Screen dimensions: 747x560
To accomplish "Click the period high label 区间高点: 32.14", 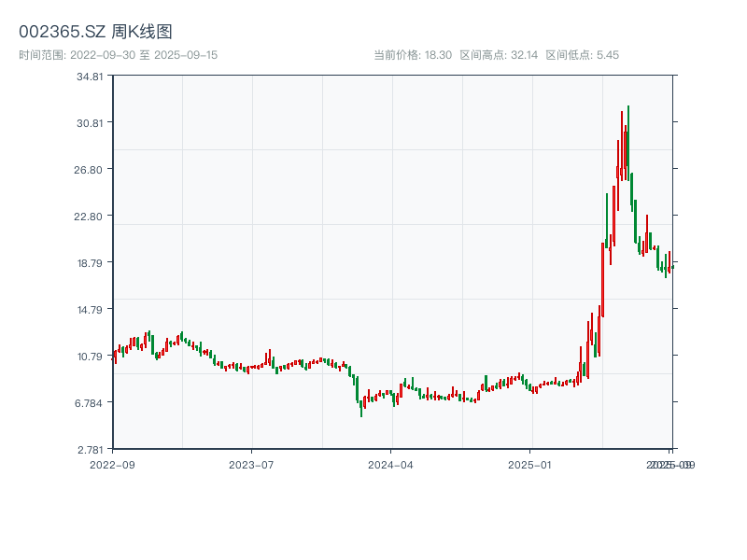I will pyautogui.click(x=499, y=55).
